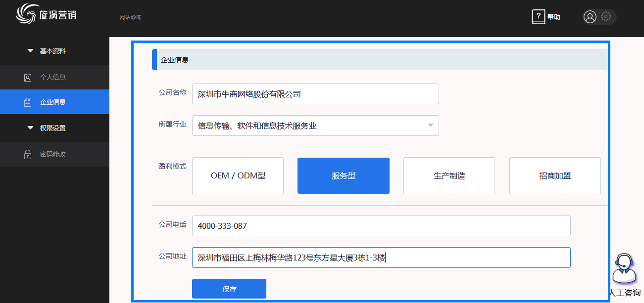The height and width of the screenshot is (303, 644).
Task: Click the 密码修改 lock icon
Action: pyautogui.click(x=28, y=154)
